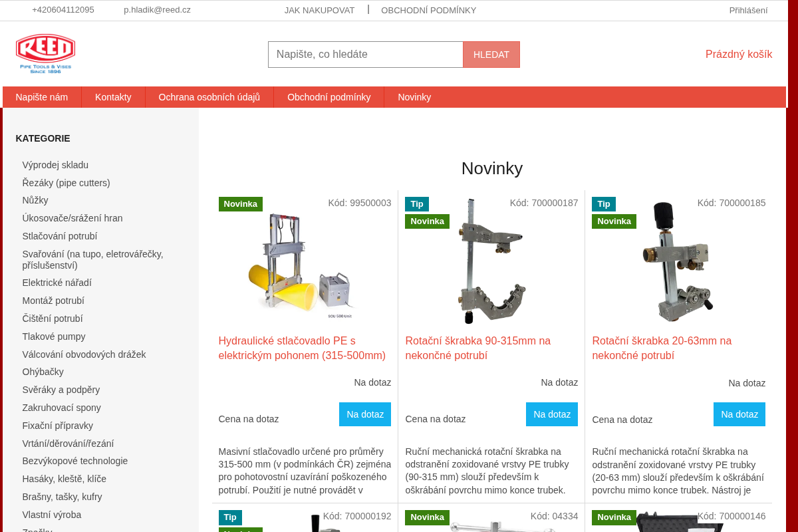Viewport: 798px width, 532px height.
Task: Select the Výprodej skladu category
Action: coord(55,165)
